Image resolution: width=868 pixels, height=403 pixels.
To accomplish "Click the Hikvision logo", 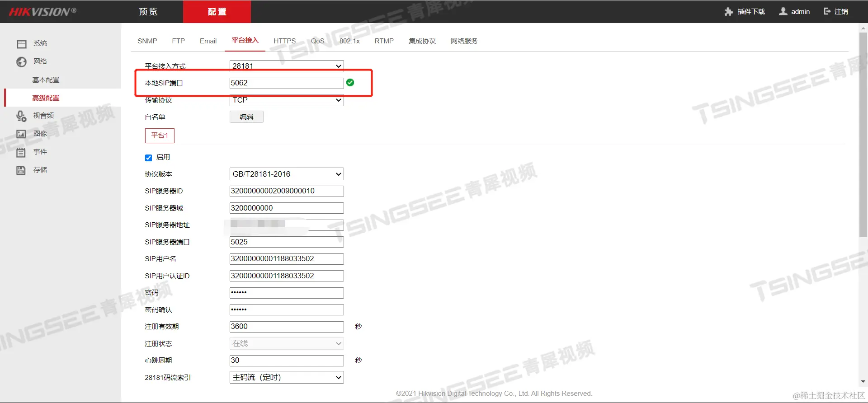I will [42, 12].
